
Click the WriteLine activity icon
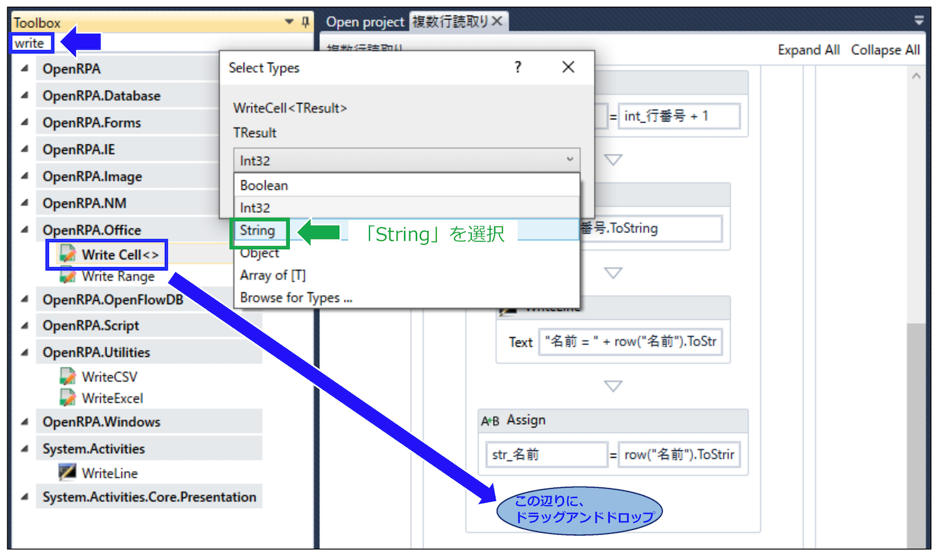[x=67, y=473]
